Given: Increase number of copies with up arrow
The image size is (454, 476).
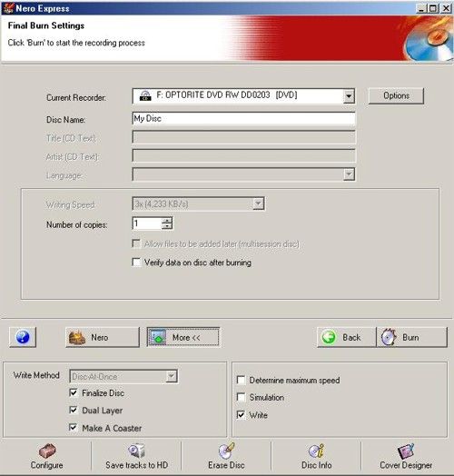Looking at the screenshot, I should click(167, 220).
